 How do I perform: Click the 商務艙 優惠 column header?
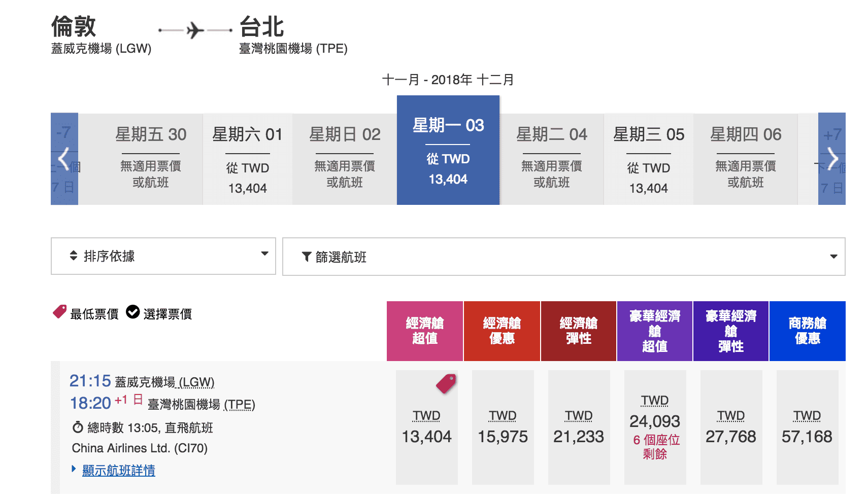click(x=808, y=331)
